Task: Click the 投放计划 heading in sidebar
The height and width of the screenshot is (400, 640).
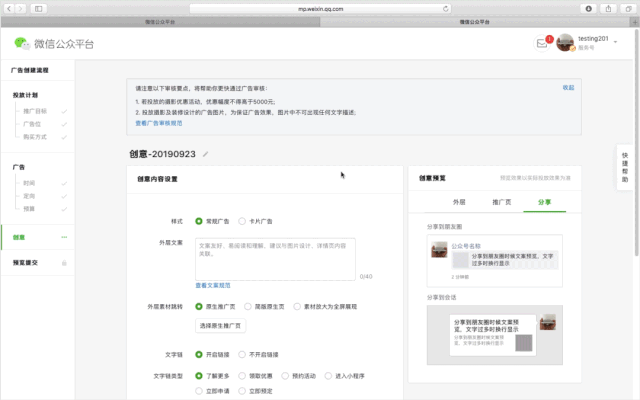Action: 25,95
